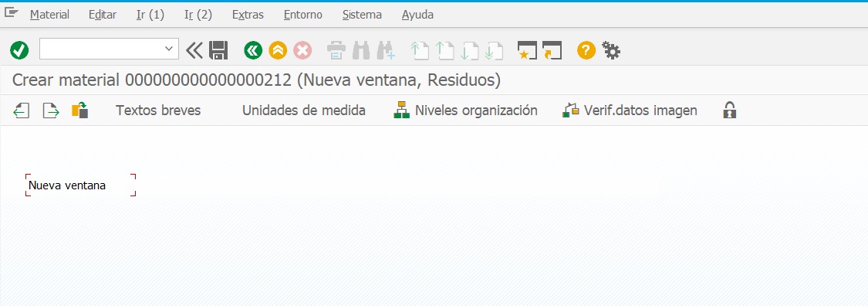This screenshot has height=306, width=868.
Task: Click the Nueva ventana field
Action: coord(80,185)
